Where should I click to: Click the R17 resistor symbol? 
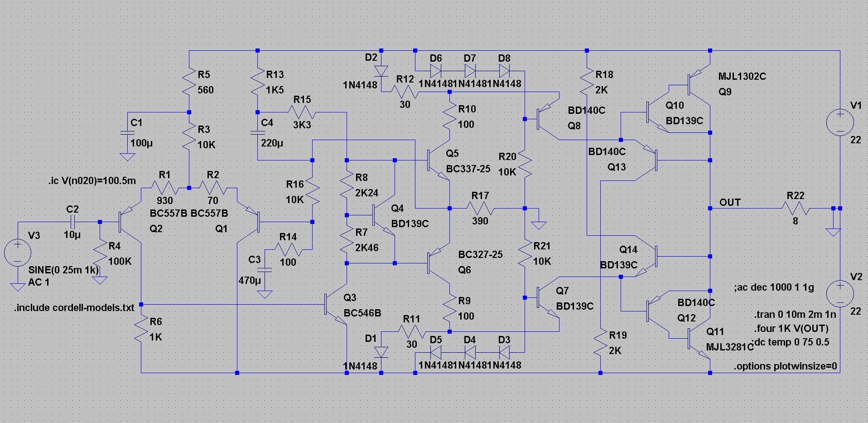(x=480, y=209)
